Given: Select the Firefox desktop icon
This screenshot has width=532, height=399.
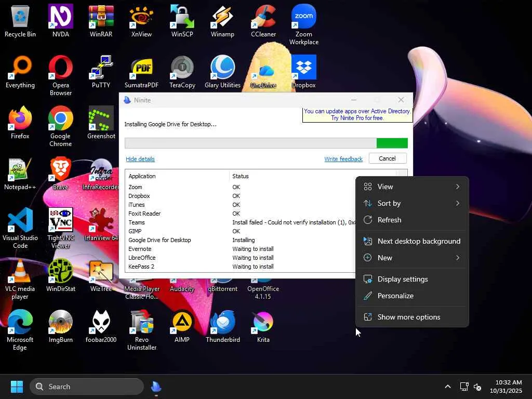Looking at the screenshot, I should [x=20, y=123].
